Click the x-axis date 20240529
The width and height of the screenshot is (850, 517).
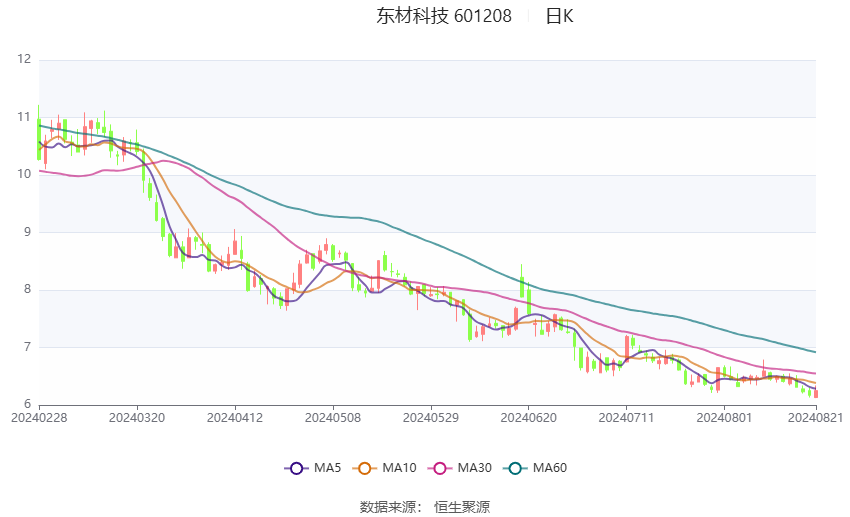pyautogui.click(x=430, y=418)
